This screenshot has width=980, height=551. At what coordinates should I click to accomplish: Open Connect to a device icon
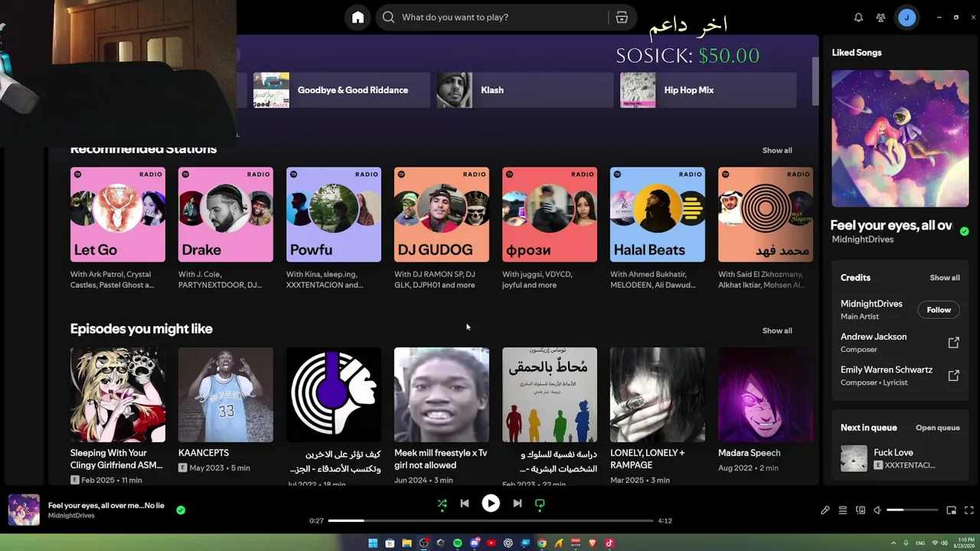(860, 510)
